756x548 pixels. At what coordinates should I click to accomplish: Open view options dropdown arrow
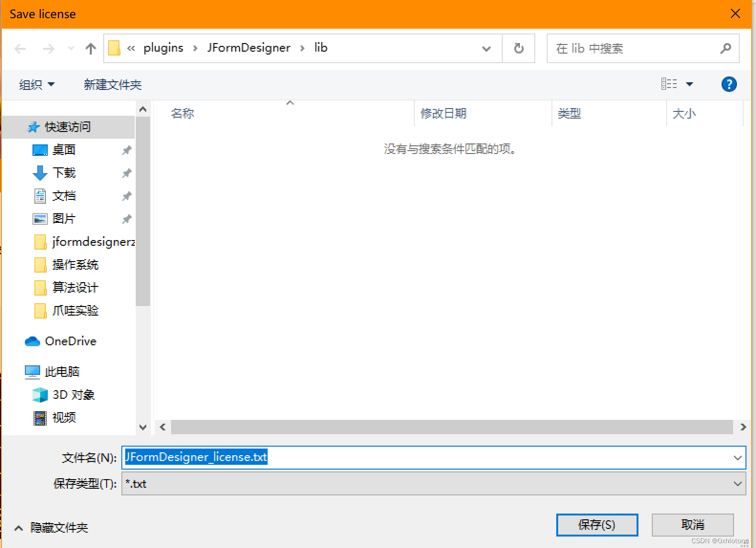point(690,84)
